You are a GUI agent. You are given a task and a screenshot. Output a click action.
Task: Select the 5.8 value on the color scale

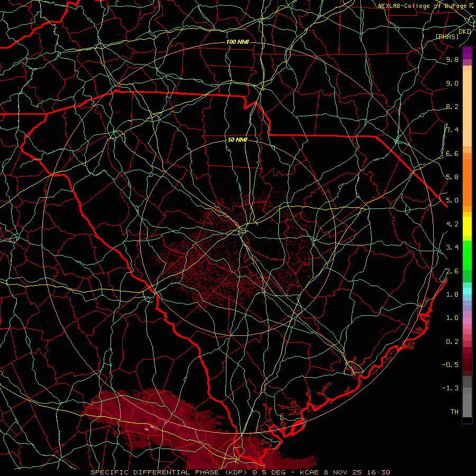(x=452, y=177)
